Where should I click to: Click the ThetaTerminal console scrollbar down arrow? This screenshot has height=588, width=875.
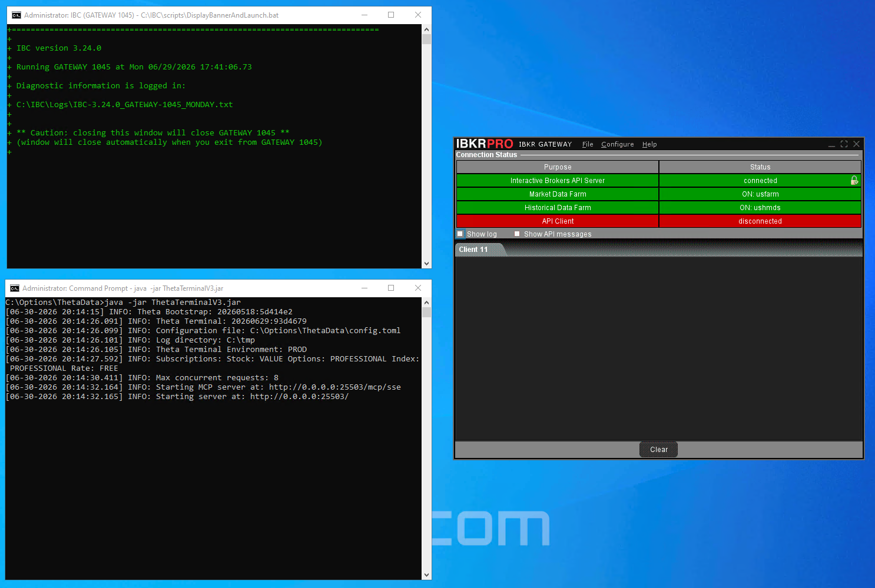tap(426, 574)
